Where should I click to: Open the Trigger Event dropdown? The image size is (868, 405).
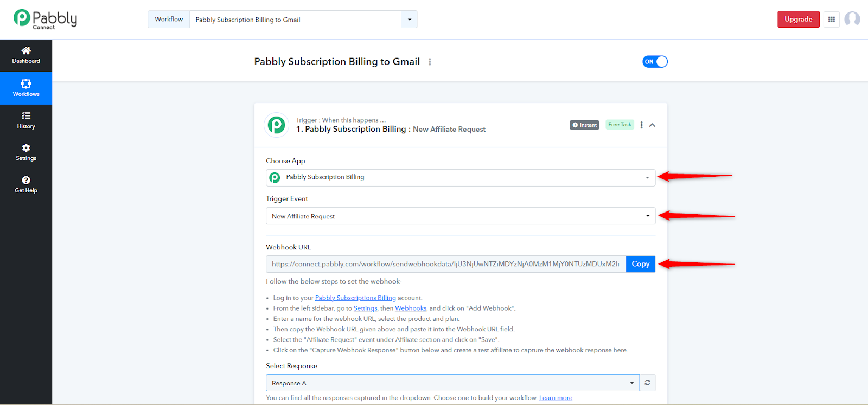point(461,216)
